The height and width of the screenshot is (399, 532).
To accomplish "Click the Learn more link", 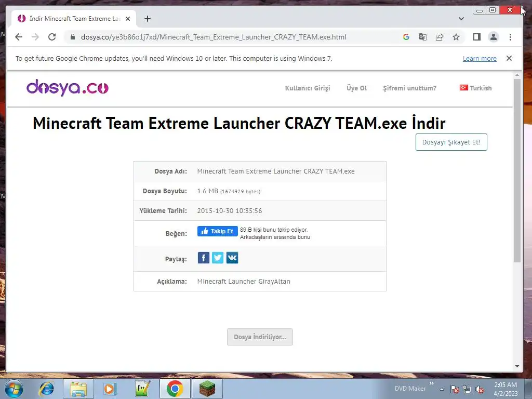I will pyautogui.click(x=480, y=58).
